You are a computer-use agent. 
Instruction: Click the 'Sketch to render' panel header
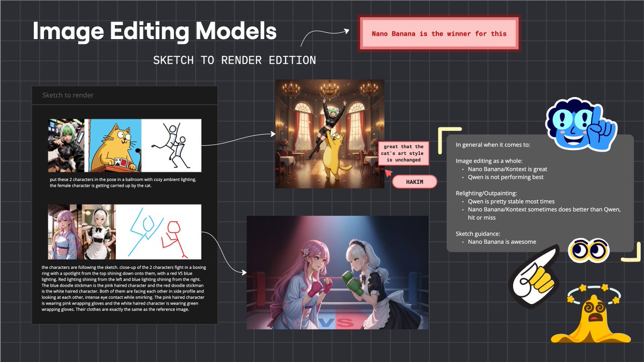(x=125, y=95)
